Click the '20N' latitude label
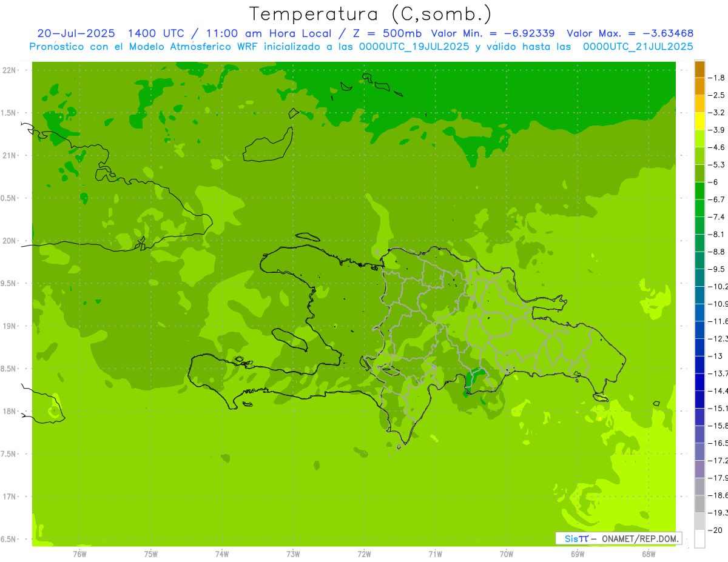 tap(8, 241)
